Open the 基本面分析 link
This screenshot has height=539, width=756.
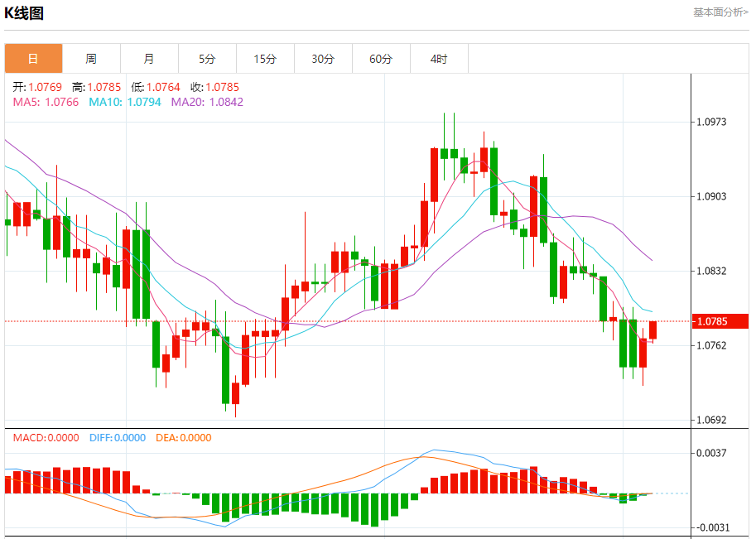point(720,12)
